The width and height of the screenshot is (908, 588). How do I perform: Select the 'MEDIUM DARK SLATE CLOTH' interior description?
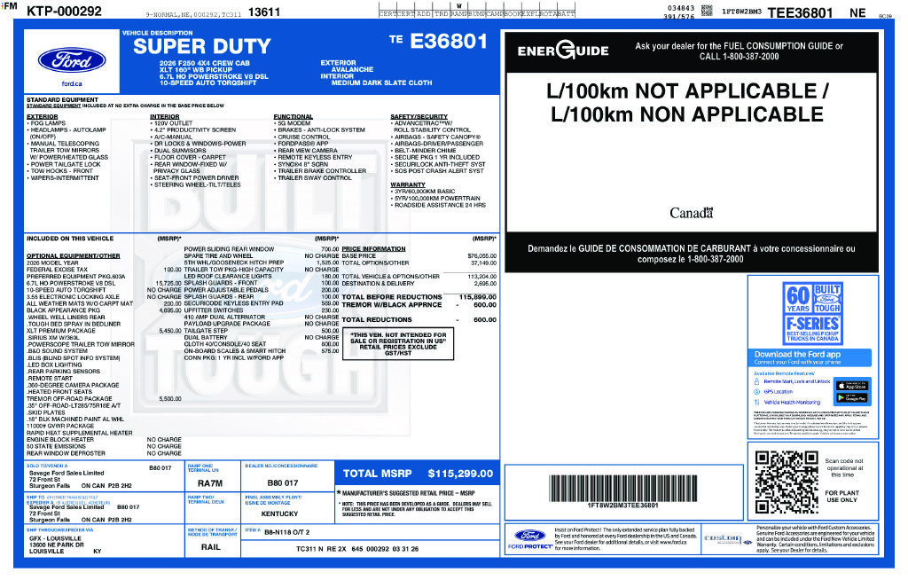(x=381, y=82)
